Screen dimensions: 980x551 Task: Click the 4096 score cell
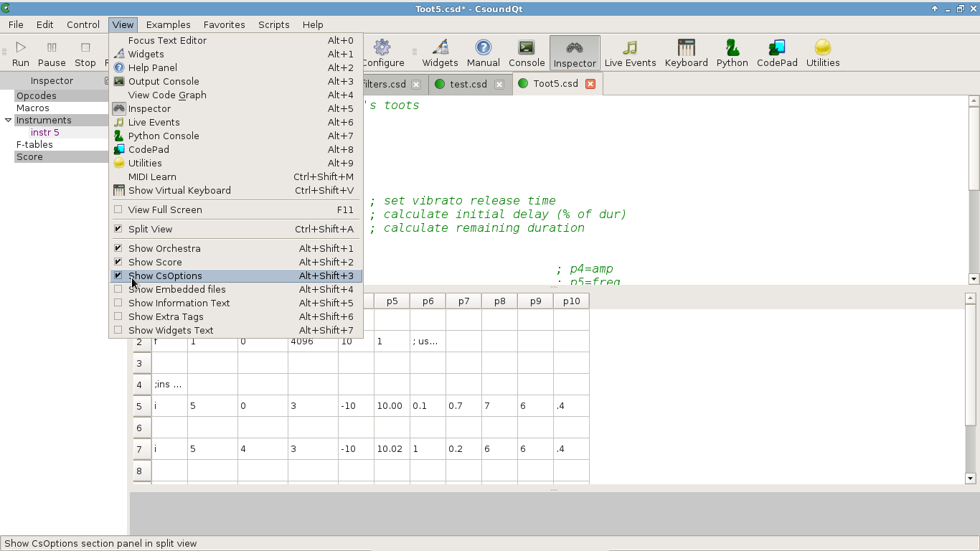point(314,342)
